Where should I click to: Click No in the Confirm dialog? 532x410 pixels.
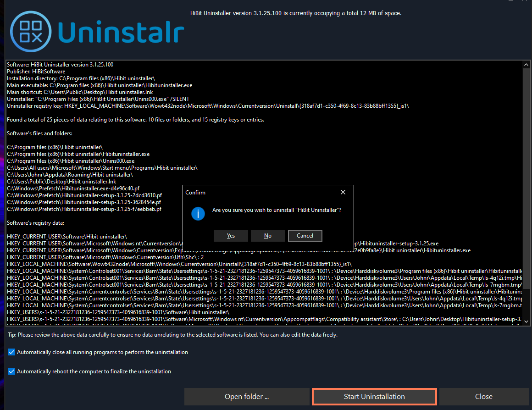pyautogui.click(x=268, y=236)
